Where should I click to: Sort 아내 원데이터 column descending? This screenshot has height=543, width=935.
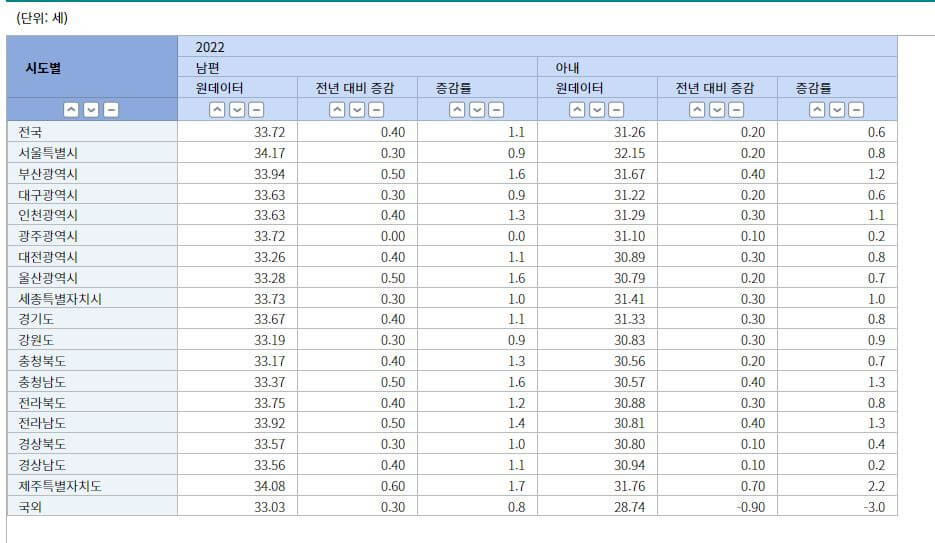pos(597,110)
